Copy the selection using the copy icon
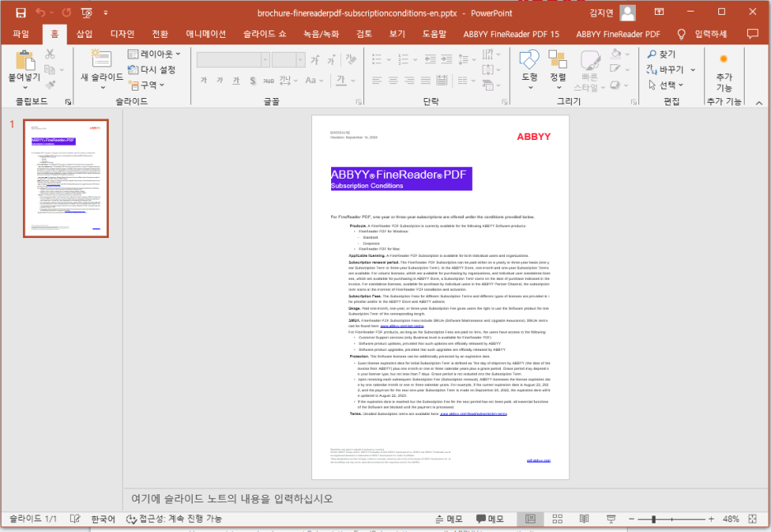The image size is (771, 532). [50, 70]
